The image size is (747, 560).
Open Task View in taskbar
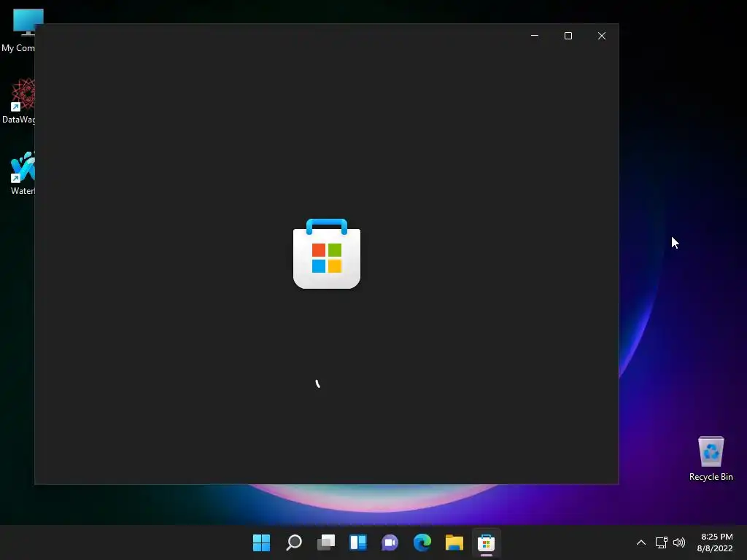326,542
